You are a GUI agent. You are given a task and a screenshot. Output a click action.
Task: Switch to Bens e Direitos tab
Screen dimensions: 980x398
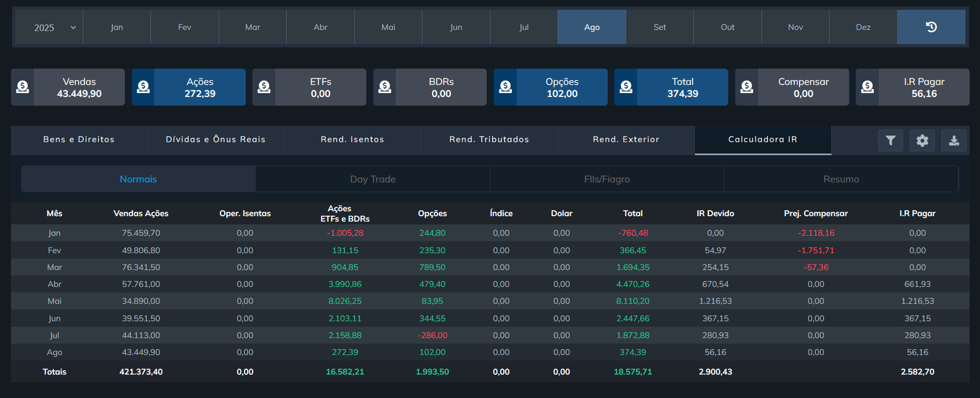click(x=79, y=140)
